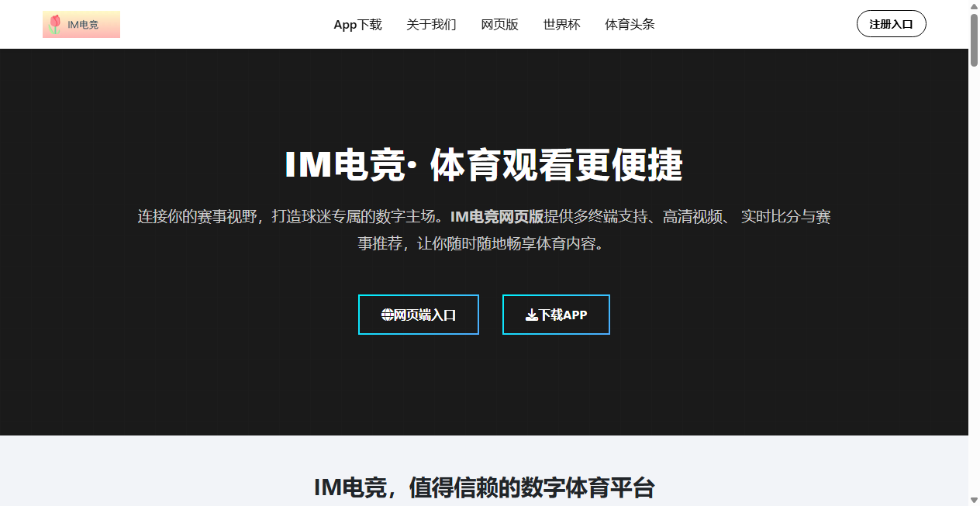
Task: Open the 网页版 nav link
Action: (x=500, y=24)
